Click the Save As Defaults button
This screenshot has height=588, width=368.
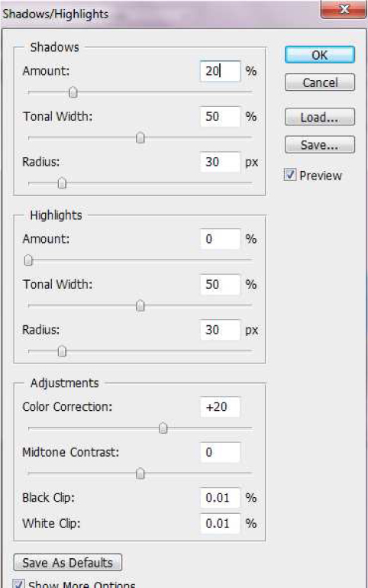(68, 563)
